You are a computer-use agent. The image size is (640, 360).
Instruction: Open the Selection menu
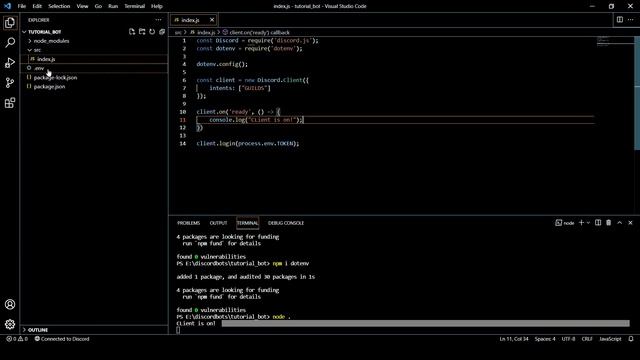pyautogui.click(x=59, y=6)
